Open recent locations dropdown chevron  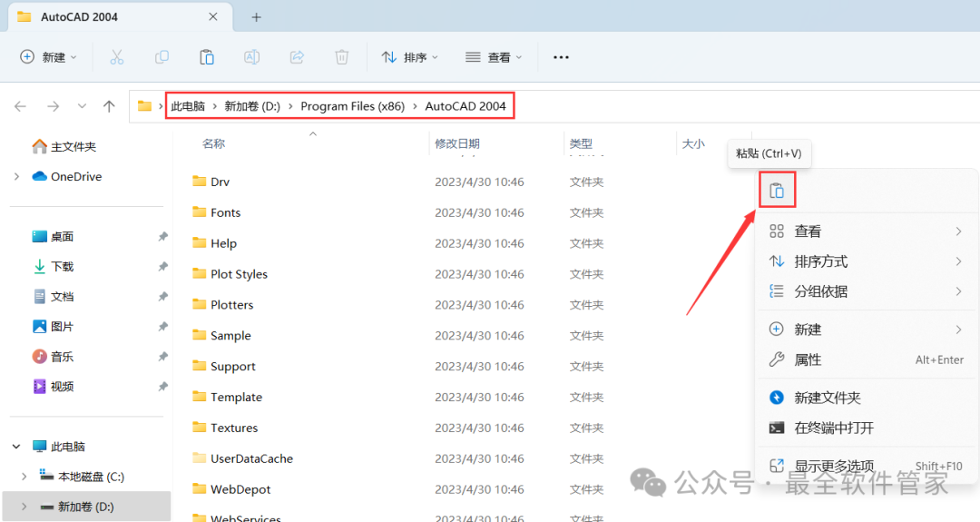coord(82,106)
